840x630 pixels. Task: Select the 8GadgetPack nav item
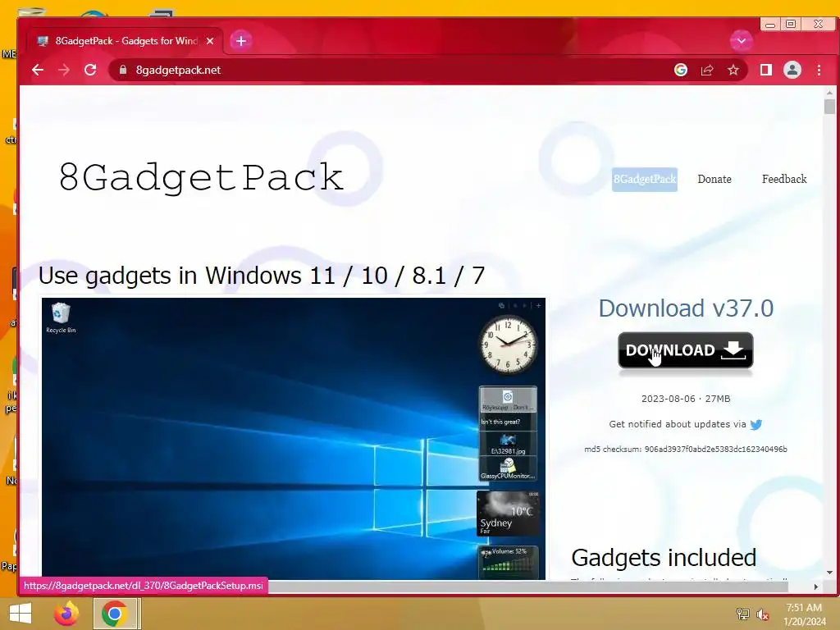tap(645, 179)
